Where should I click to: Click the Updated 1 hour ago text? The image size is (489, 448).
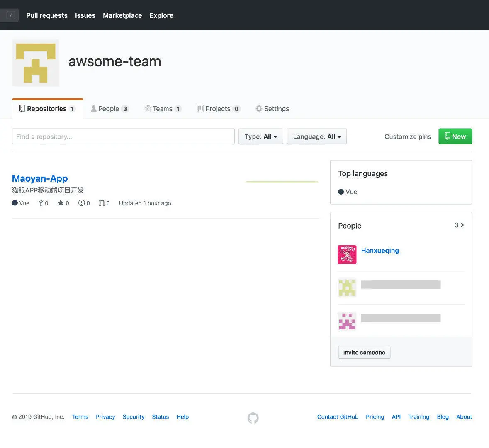[145, 203]
